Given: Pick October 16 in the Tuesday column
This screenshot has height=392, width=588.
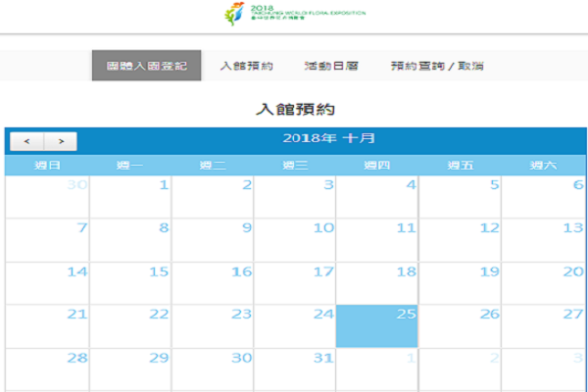Looking at the screenshot, I should pos(213,282).
